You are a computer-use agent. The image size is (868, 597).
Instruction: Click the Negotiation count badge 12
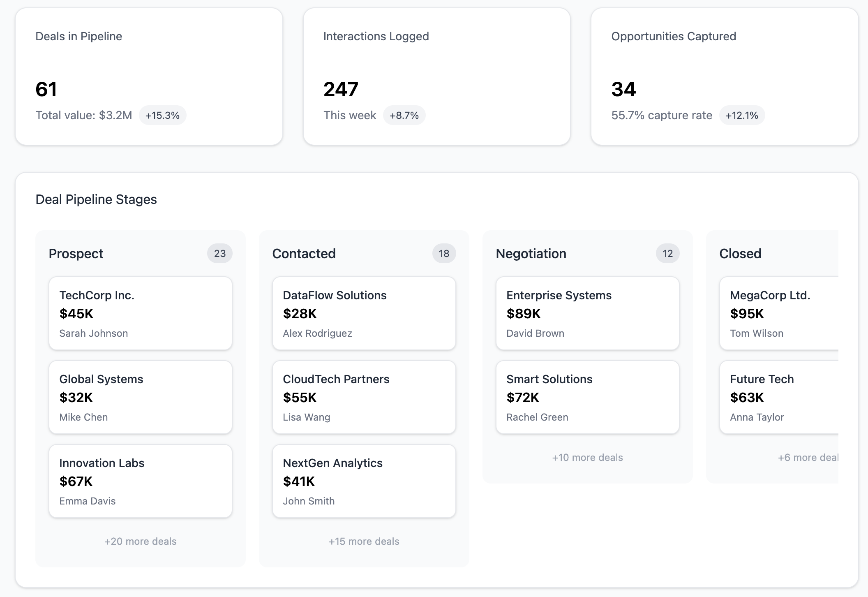(667, 253)
